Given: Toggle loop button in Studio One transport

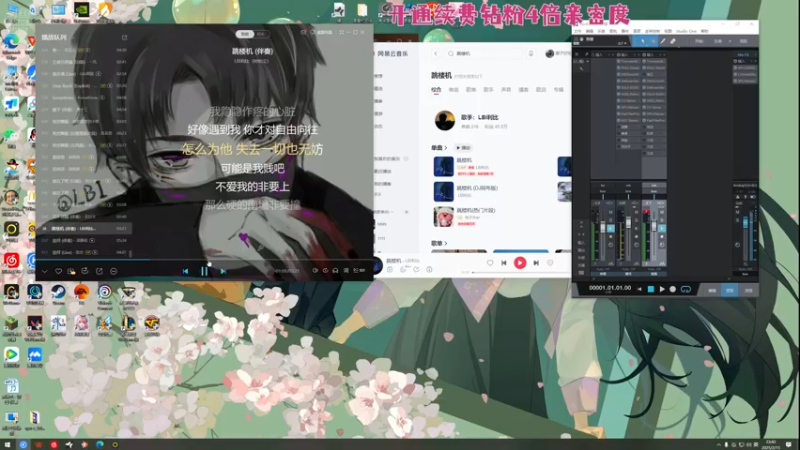Looking at the screenshot, I should 686,289.
